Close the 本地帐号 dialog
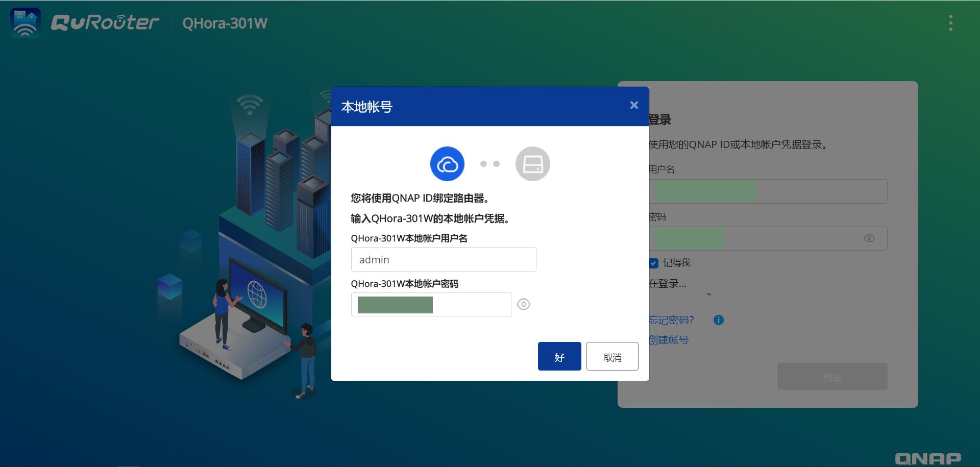The width and height of the screenshot is (980, 467). pyautogui.click(x=634, y=105)
